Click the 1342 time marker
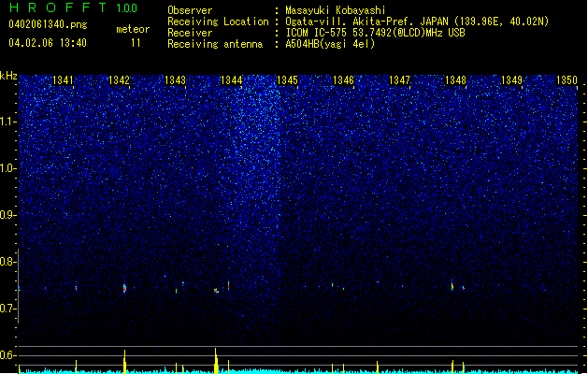The image size is (588, 374). click(119, 80)
